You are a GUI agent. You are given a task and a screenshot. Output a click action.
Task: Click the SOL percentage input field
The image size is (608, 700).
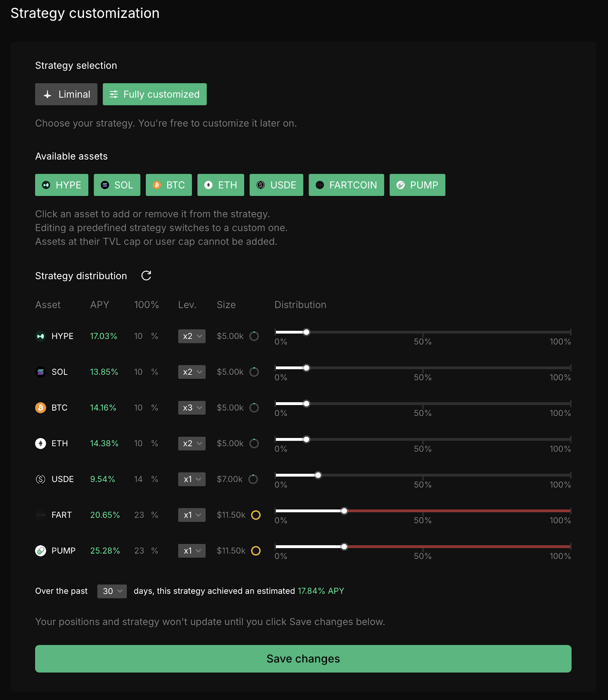139,372
